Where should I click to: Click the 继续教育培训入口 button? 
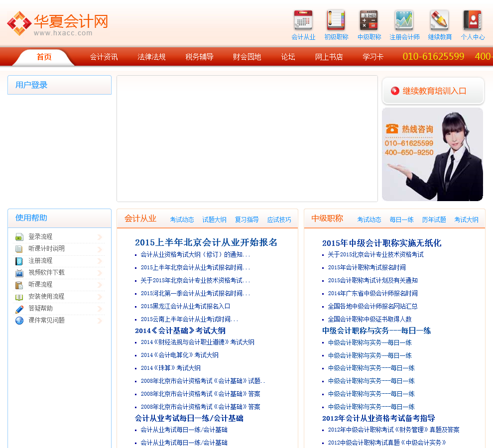tap(433, 91)
